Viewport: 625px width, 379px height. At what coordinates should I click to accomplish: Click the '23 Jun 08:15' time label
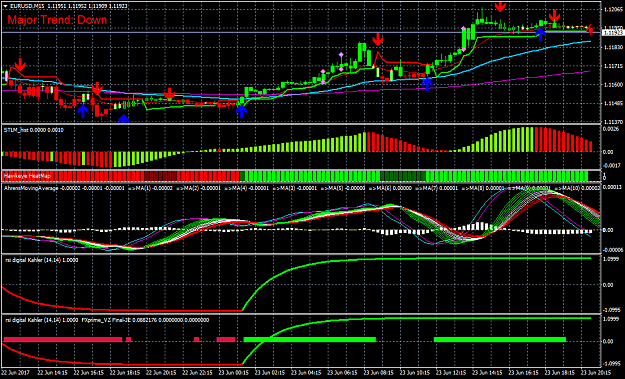pyautogui.click(x=378, y=373)
